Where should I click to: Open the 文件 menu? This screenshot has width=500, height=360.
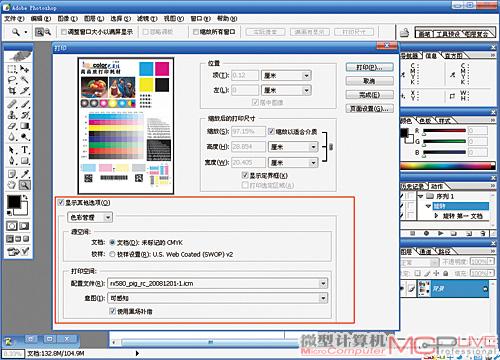[x=14, y=18]
